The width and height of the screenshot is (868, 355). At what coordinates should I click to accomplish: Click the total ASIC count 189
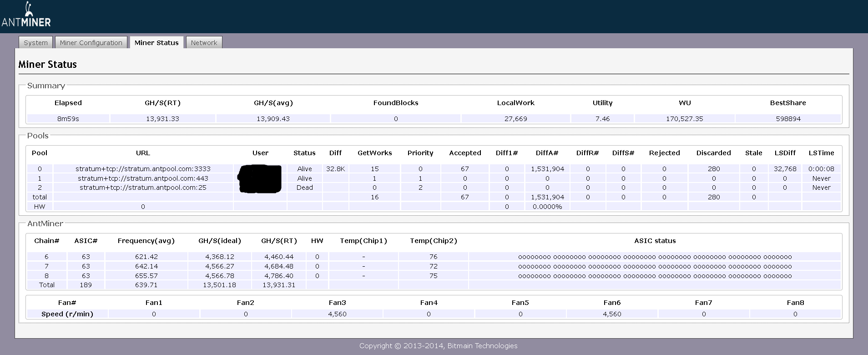(x=86, y=285)
